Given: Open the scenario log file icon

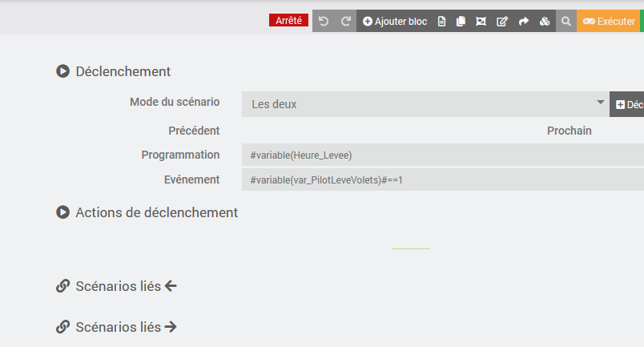Looking at the screenshot, I should [x=441, y=21].
